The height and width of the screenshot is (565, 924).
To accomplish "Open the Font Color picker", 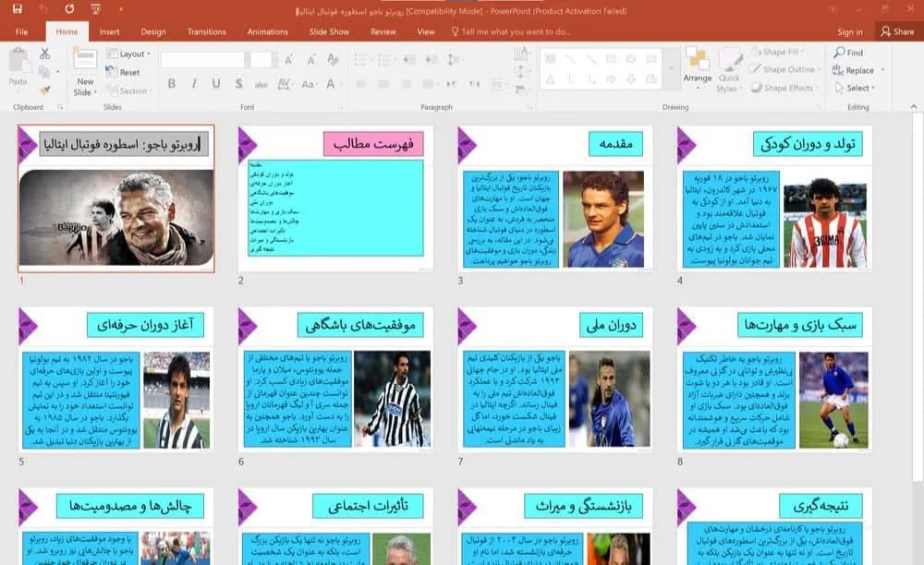I will (333, 84).
